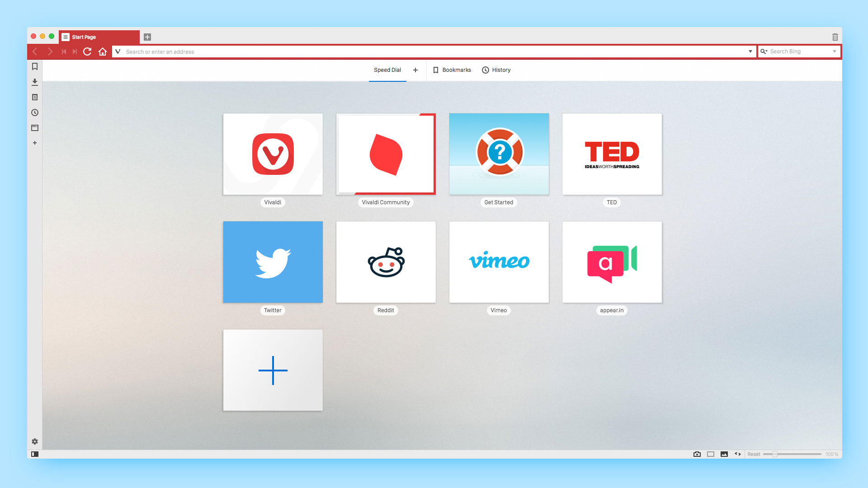
Task: Click the add new speed dial button
Action: (273, 370)
